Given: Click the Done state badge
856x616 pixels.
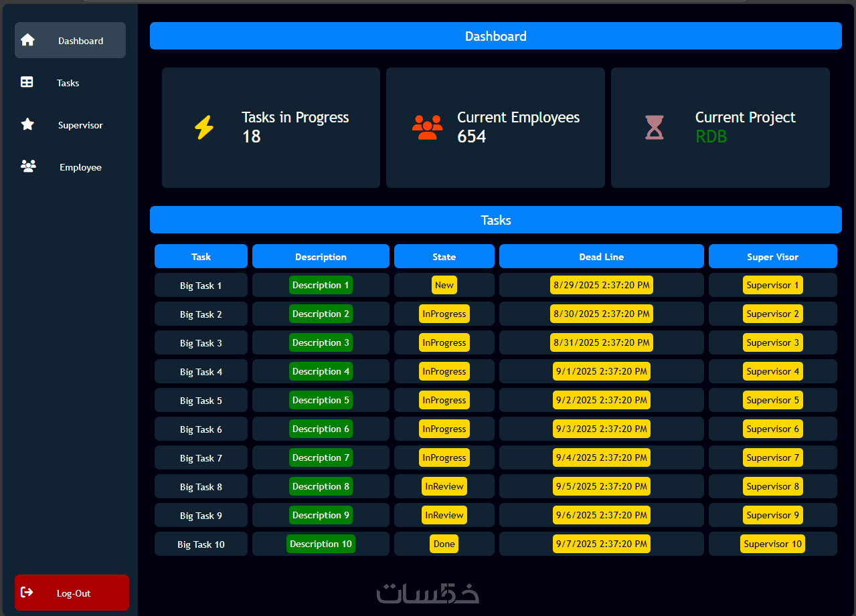Looking at the screenshot, I should (444, 544).
